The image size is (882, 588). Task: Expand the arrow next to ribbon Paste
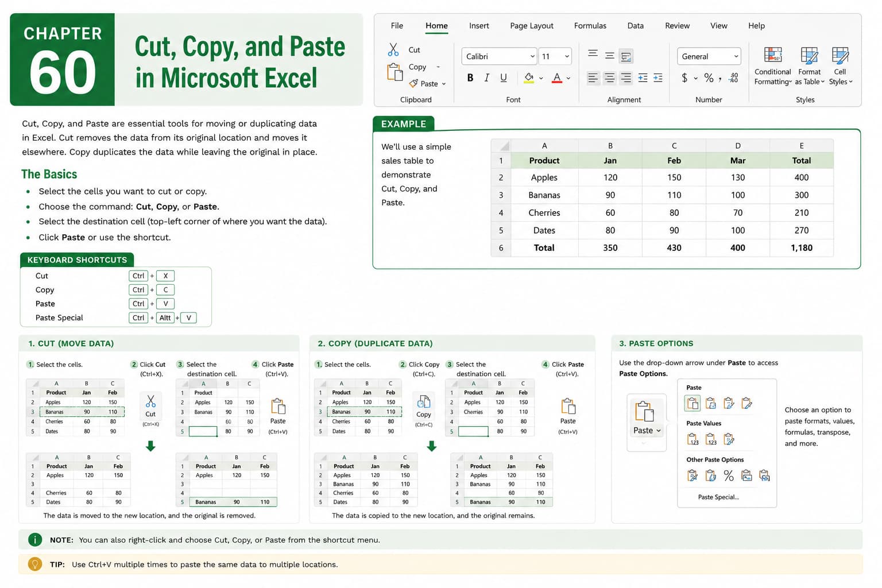coord(444,84)
